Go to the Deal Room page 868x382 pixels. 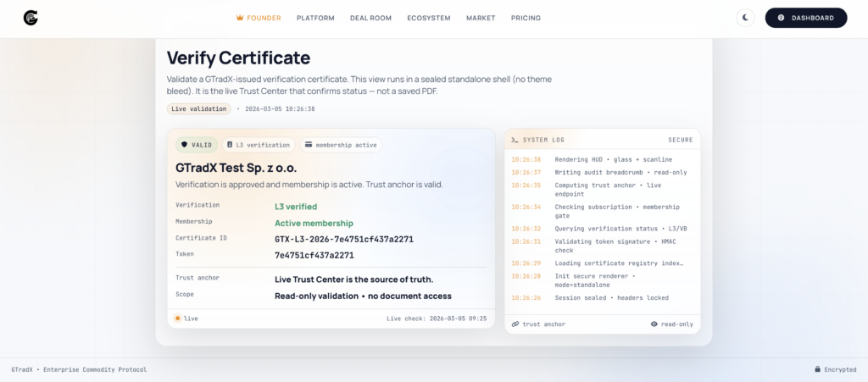(x=370, y=18)
